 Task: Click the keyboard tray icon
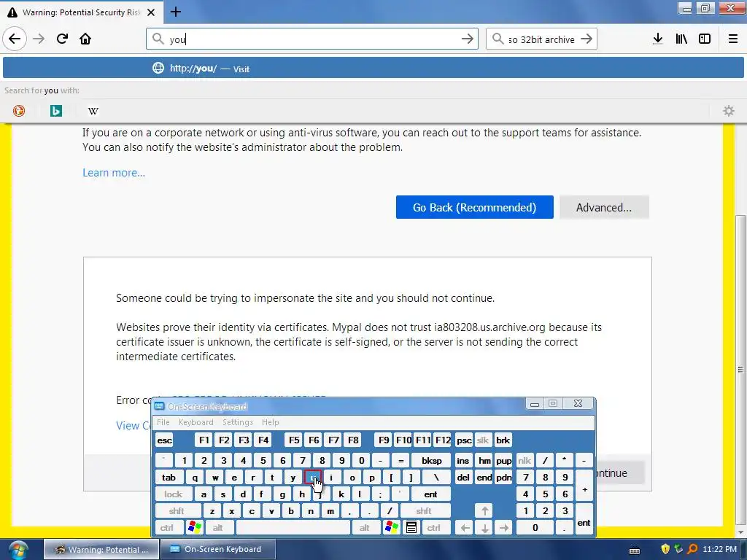pyautogui.click(x=635, y=550)
